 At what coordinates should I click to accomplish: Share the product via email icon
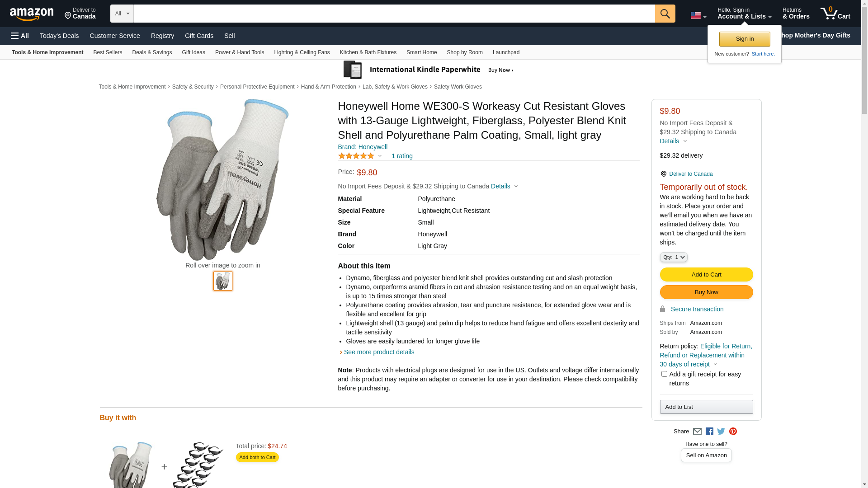[697, 432]
